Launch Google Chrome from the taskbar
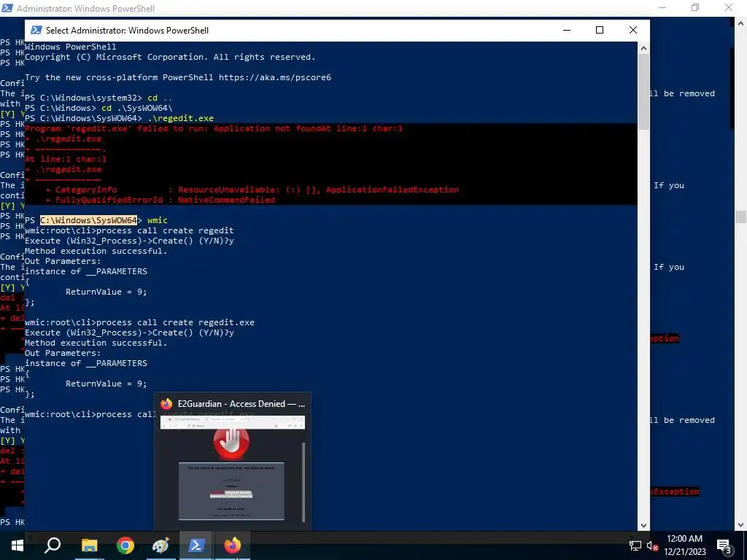The height and width of the screenshot is (560, 747). click(x=125, y=545)
